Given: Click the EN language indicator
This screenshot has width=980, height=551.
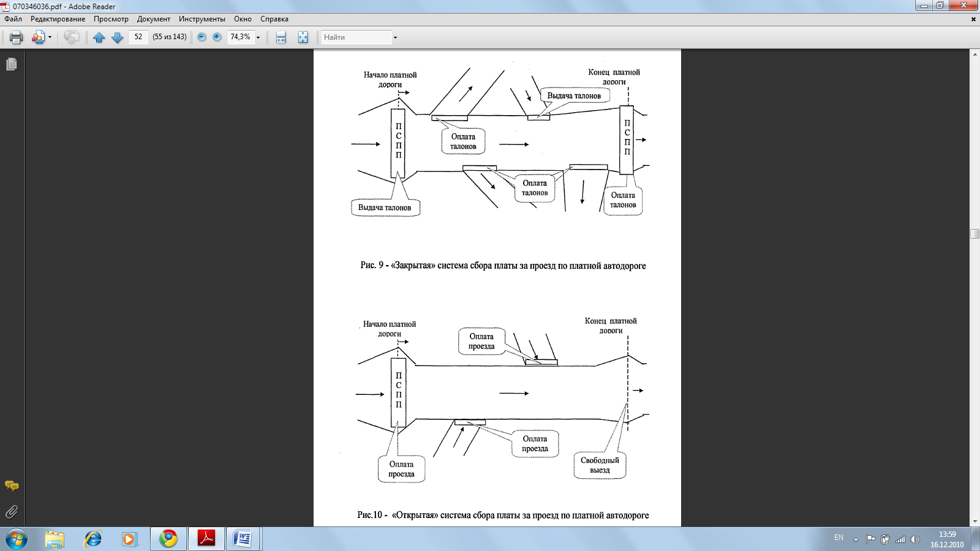Looking at the screenshot, I should pyautogui.click(x=839, y=538).
